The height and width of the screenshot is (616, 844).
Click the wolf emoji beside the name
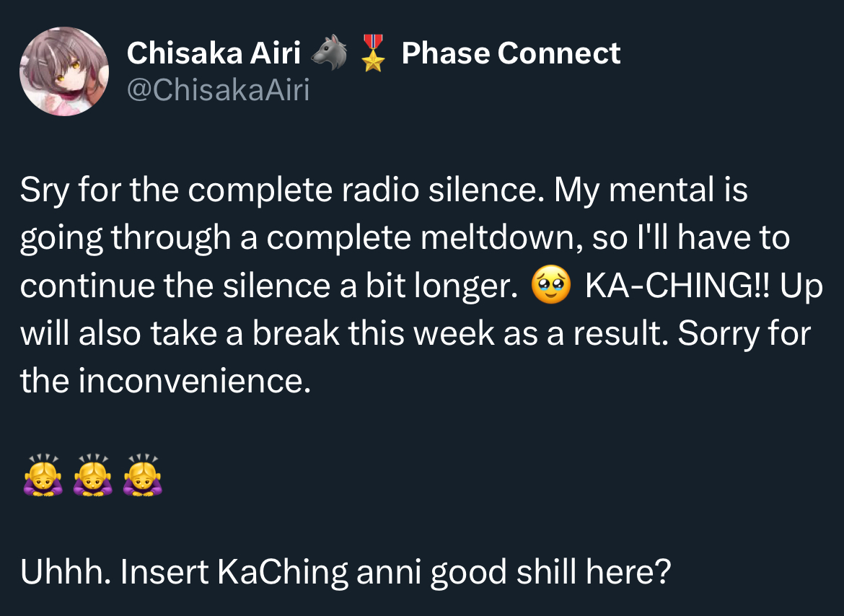coord(330,53)
